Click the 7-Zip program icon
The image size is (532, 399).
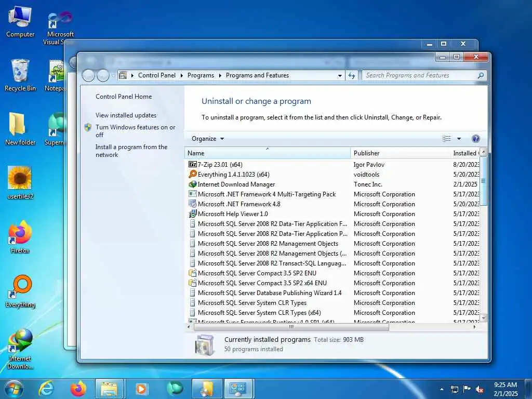coord(192,164)
